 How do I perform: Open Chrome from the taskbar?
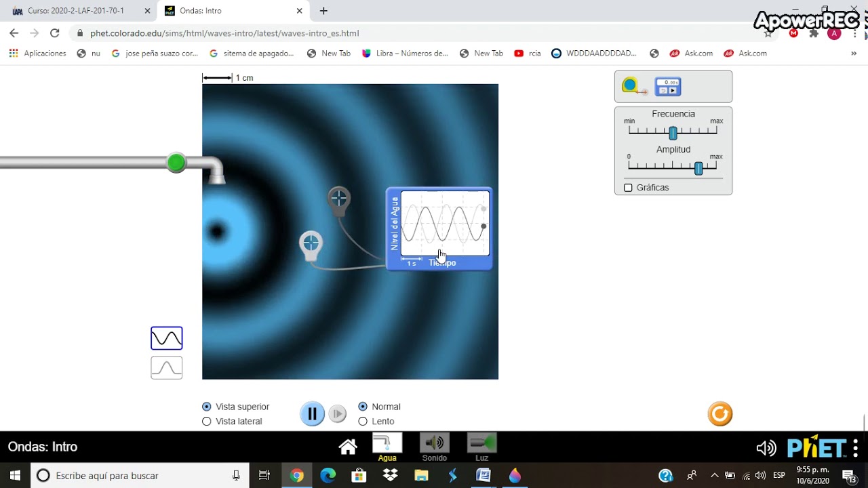point(296,476)
